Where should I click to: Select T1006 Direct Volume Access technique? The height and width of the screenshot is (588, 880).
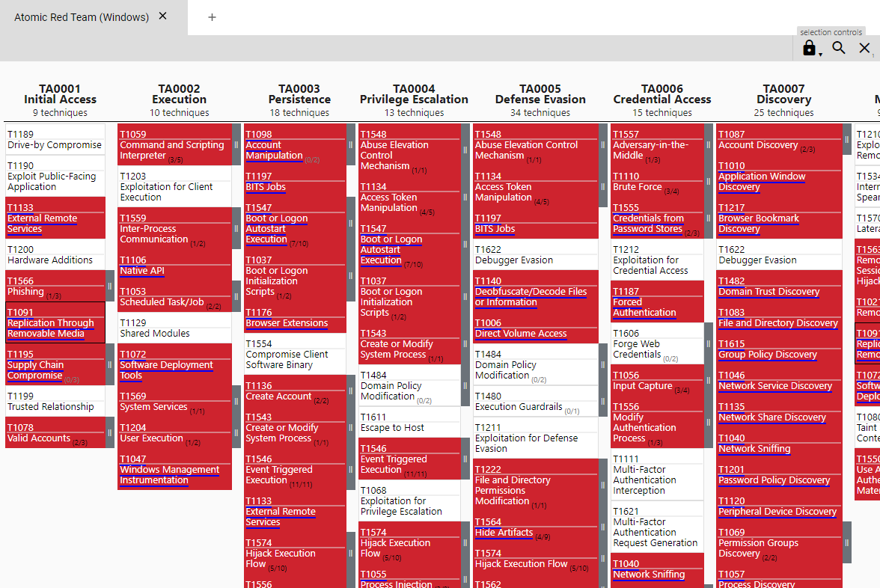click(x=536, y=328)
